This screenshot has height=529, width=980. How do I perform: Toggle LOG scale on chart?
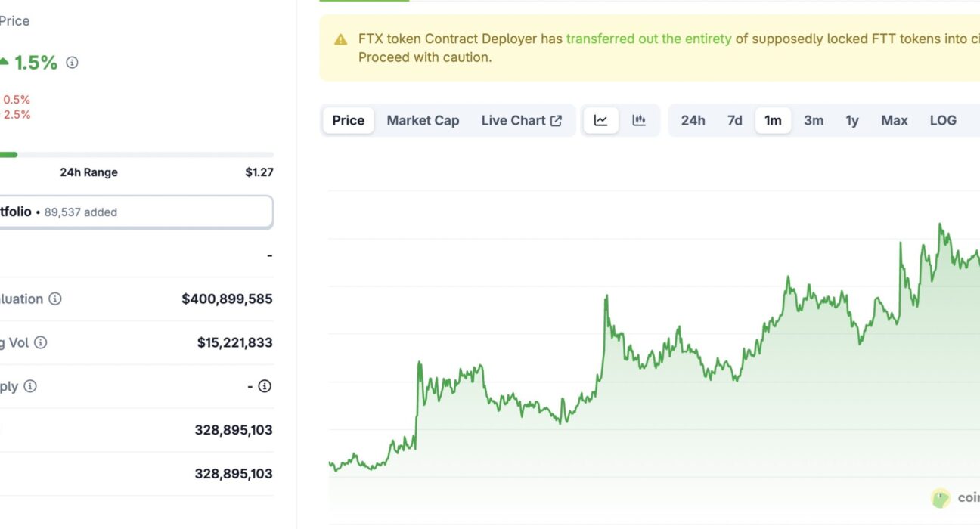[x=943, y=120]
